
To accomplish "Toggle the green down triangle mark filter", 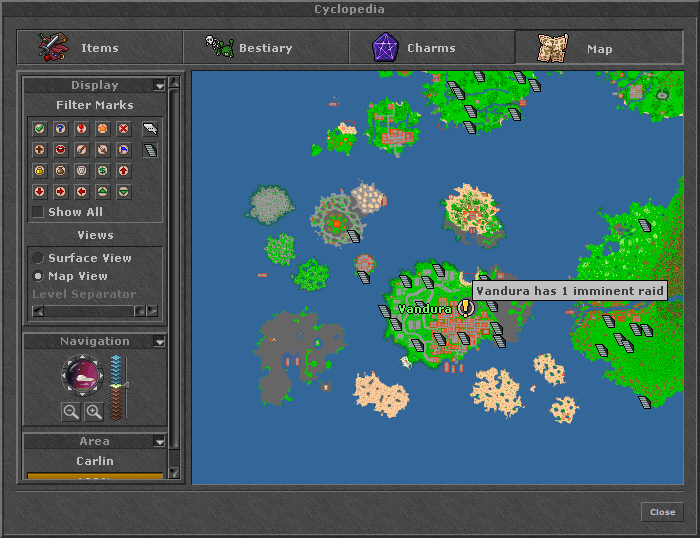I will click(x=124, y=192).
